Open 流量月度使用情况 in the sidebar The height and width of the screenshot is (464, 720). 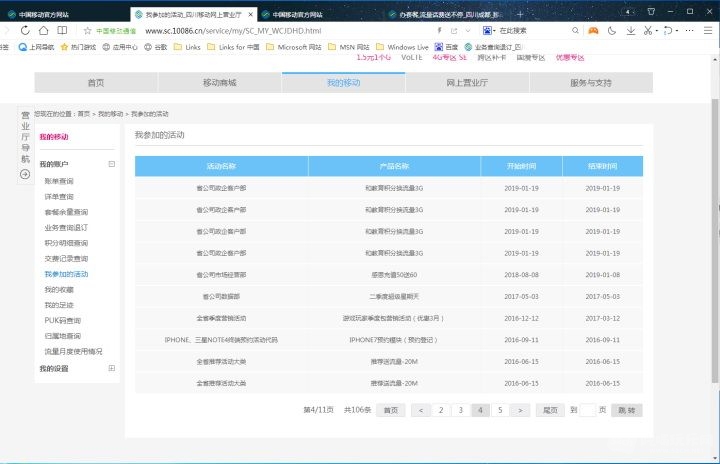(x=73, y=351)
